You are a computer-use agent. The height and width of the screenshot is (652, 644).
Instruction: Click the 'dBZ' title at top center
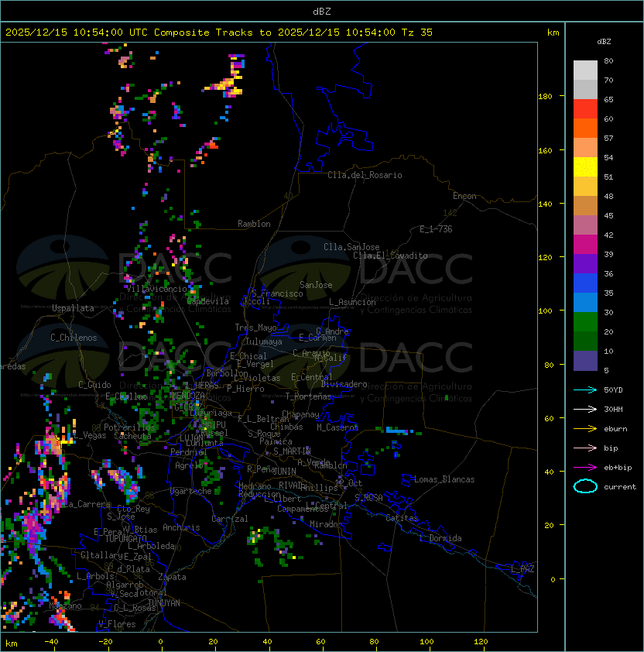click(x=322, y=12)
